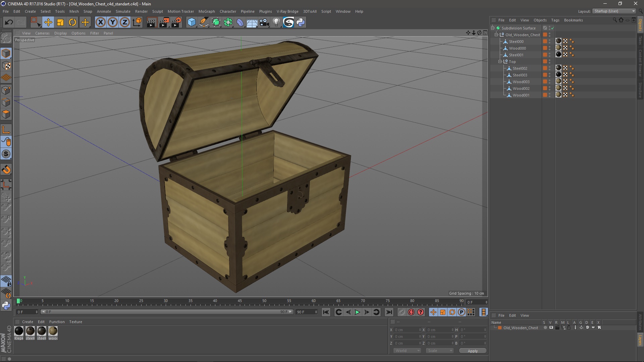The height and width of the screenshot is (362, 644).
Task: Switch to Texture mode in left palette
Action: (x=6, y=66)
